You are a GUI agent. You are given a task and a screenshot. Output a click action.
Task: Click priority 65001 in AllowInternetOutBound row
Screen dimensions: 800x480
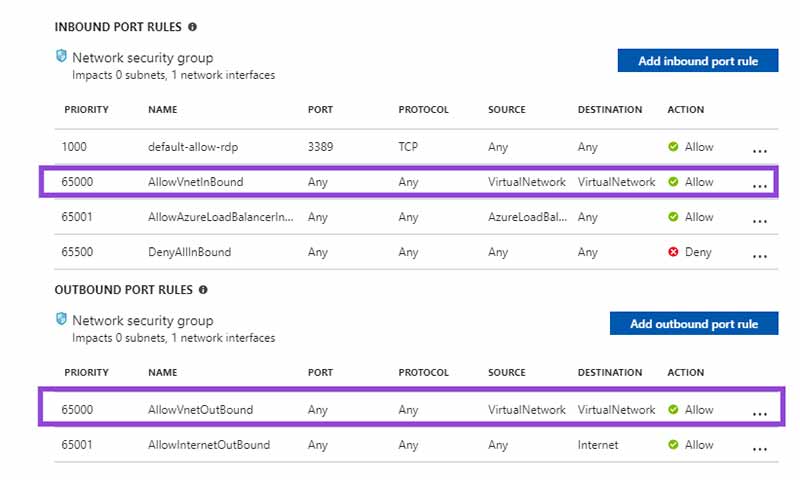77,445
